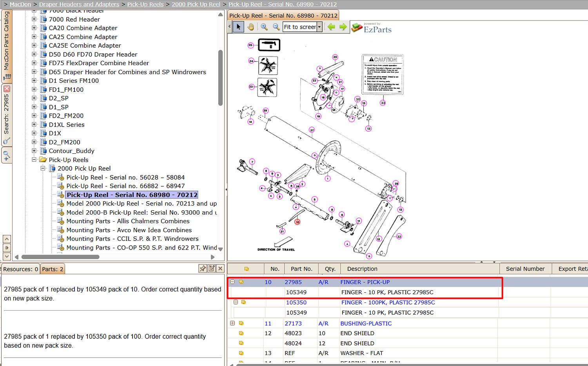Select the Pick-Up Reel - Serial No. 68980 - 70212 diagram tab
Viewport: 588px width, 366px height.
click(283, 16)
